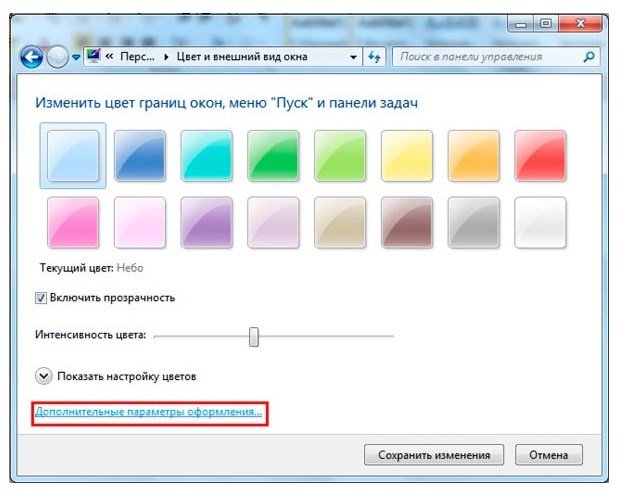The width and height of the screenshot is (620, 500).
Task: Select the yellow color swatch
Action: 407,156
